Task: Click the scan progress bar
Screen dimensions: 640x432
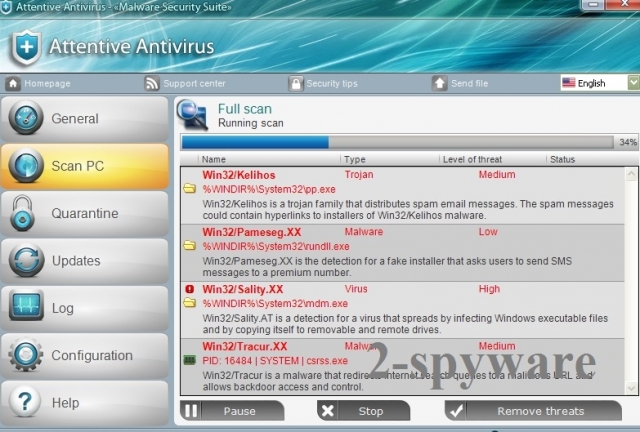Action: tap(398, 142)
